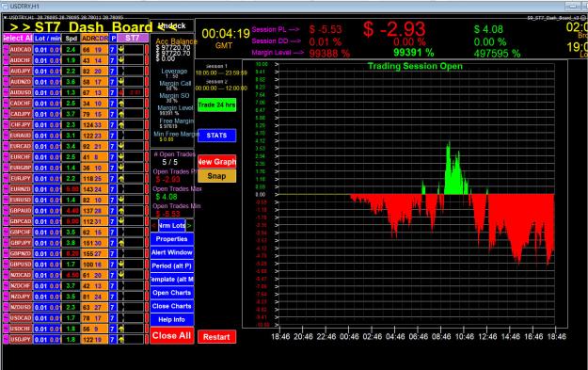Click the Trading Session Open graph title
The image size is (588, 370).
(415, 66)
